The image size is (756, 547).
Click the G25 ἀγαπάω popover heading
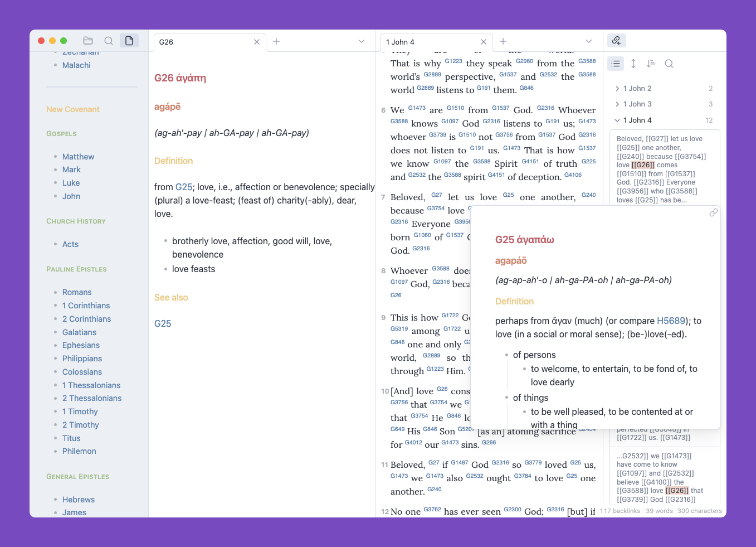pyautogui.click(x=524, y=240)
